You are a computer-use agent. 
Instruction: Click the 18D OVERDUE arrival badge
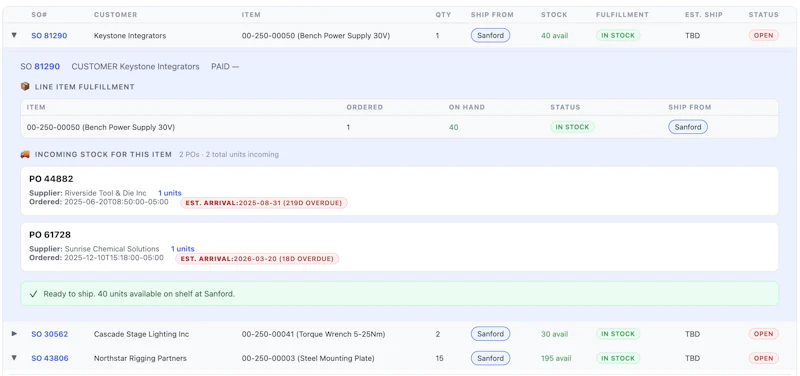[257, 259]
